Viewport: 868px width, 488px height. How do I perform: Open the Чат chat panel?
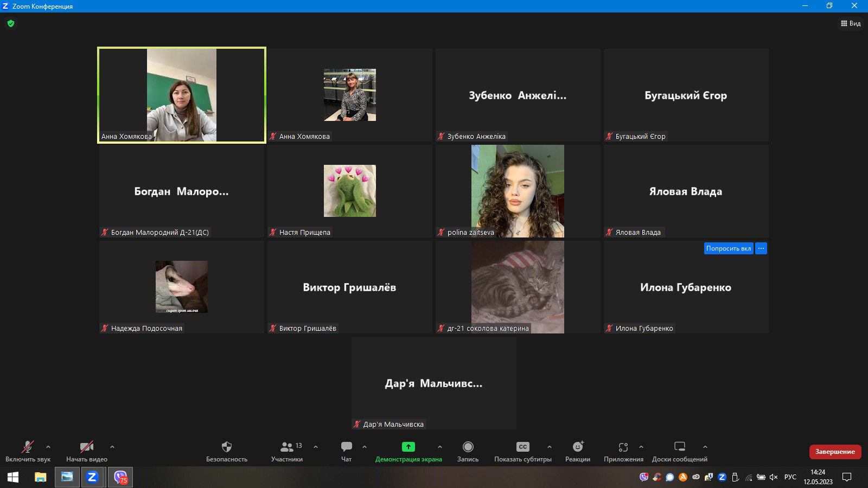346,451
